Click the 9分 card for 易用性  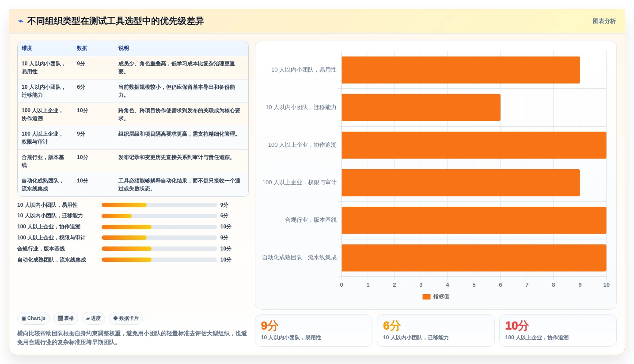coord(314,330)
